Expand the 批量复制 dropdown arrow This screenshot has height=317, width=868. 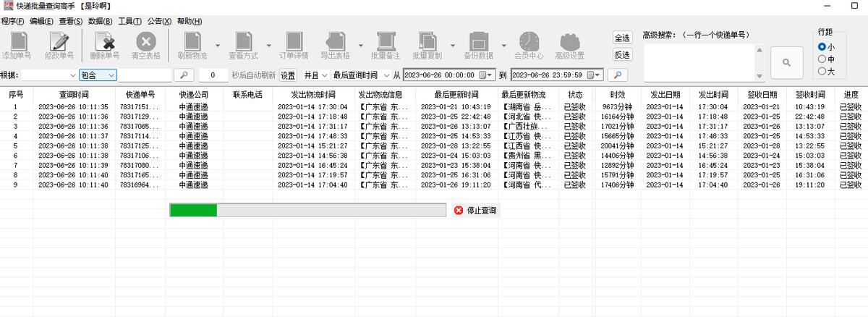(x=453, y=46)
